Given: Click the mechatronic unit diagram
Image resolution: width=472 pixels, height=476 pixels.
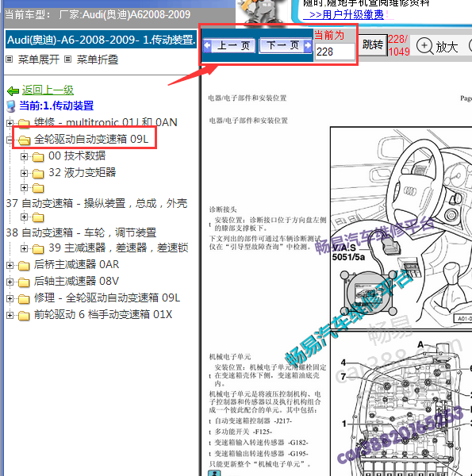Looking at the screenshot, I should 401,404.
